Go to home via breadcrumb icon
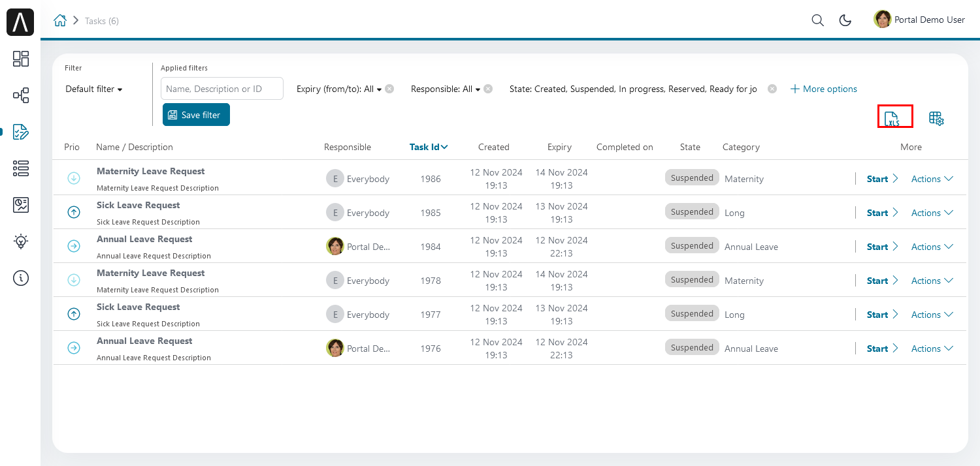Image resolution: width=980 pixels, height=466 pixels. (60, 20)
